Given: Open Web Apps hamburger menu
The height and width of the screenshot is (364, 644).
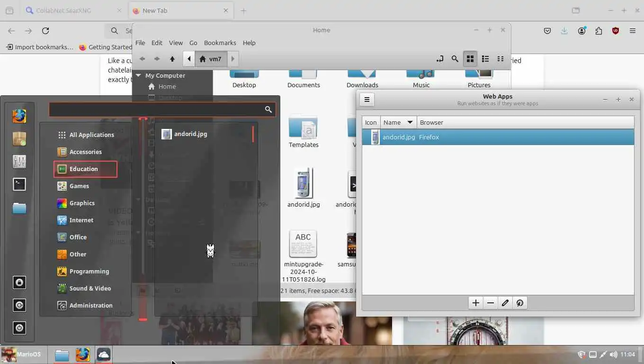Looking at the screenshot, I should pos(367,100).
